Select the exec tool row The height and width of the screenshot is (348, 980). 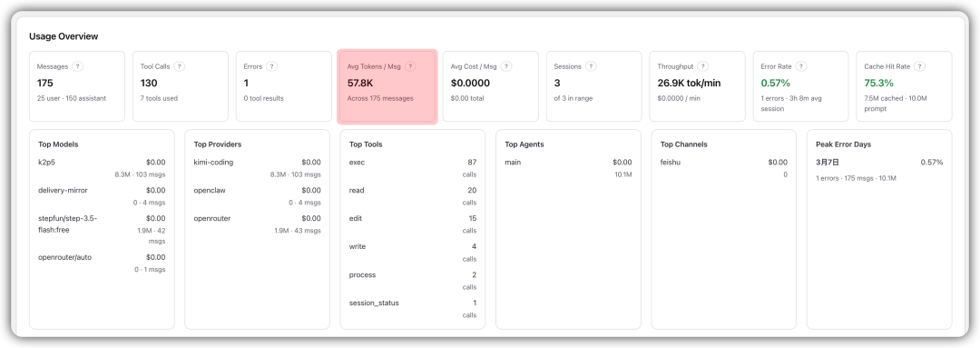coord(413,168)
